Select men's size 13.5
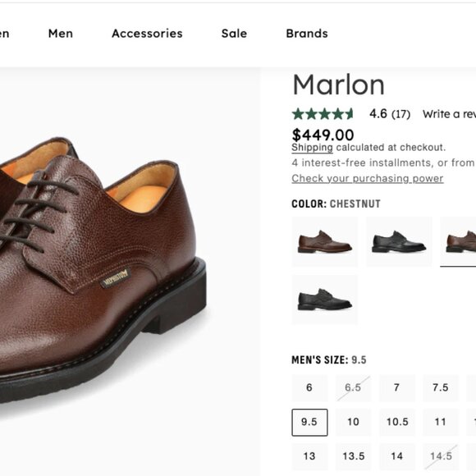Screen dimensions: 476x476 pos(354,456)
